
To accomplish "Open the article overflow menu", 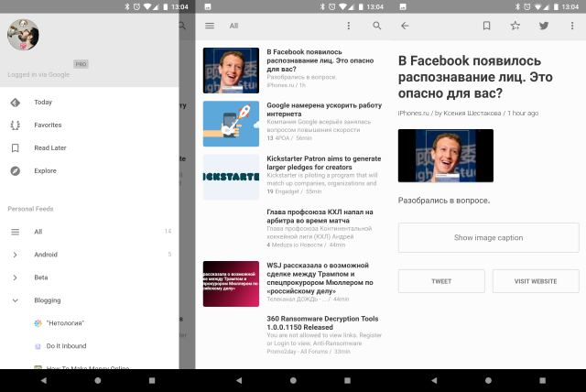I will click(x=571, y=26).
